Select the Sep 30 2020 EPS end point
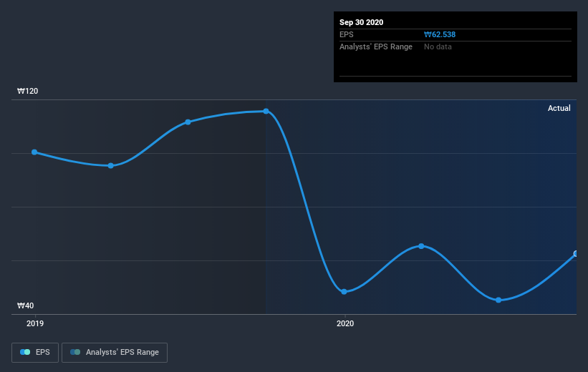This screenshot has width=588, height=372. pyautogui.click(x=576, y=254)
